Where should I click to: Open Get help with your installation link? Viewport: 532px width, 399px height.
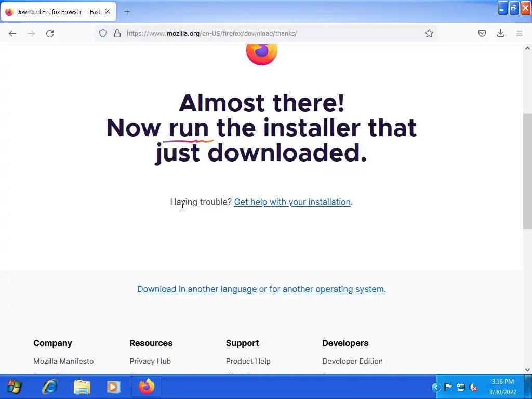click(292, 202)
